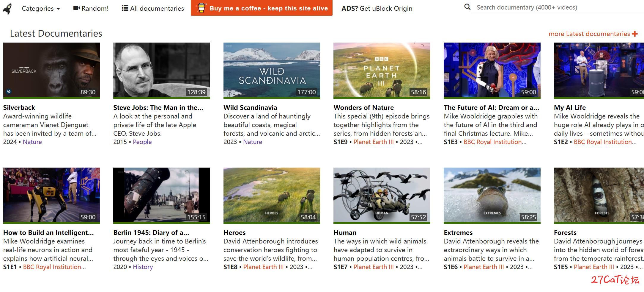Open People category under Steve Jobs

point(142,142)
